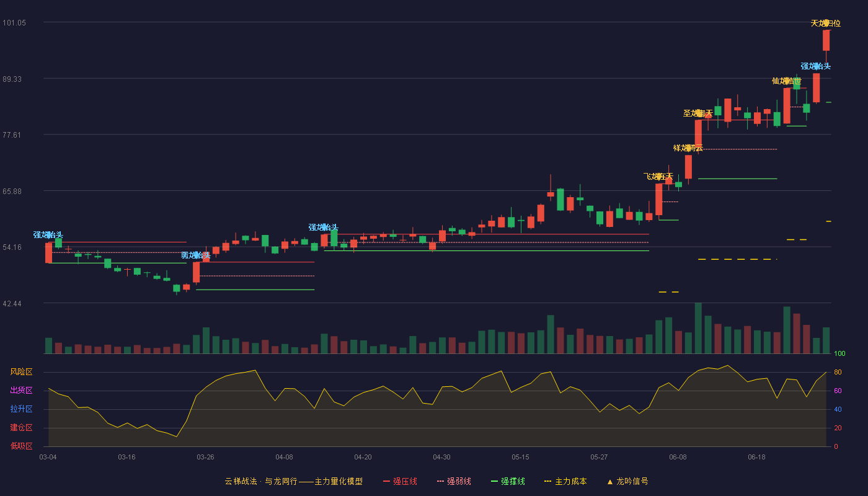Toggle the 主力成本 legend series
868x496 pixels.
click(x=565, y=481)
